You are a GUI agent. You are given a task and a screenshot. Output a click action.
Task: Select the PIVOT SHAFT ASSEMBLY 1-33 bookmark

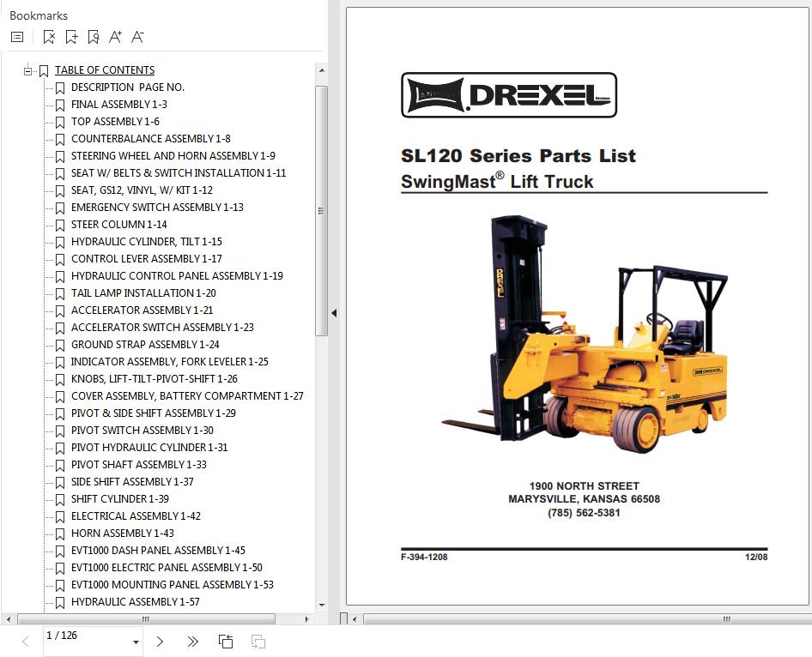(138, 465)
